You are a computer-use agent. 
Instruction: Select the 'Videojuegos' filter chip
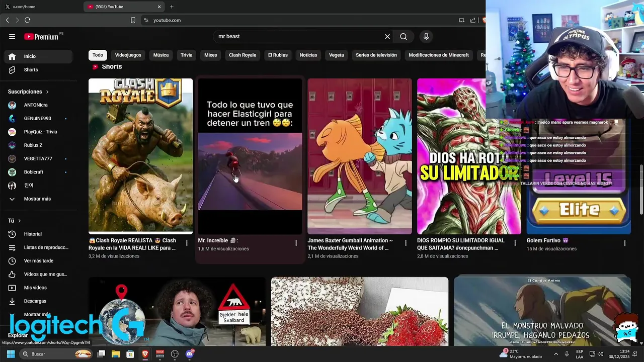pyautogui.click(x=128, y=55)
